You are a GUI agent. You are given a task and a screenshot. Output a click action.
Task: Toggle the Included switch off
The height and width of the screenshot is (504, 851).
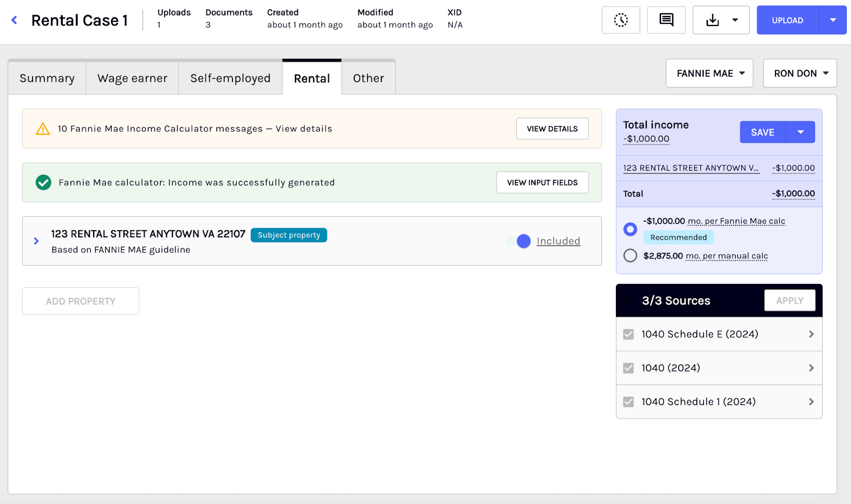coord(519,241)
